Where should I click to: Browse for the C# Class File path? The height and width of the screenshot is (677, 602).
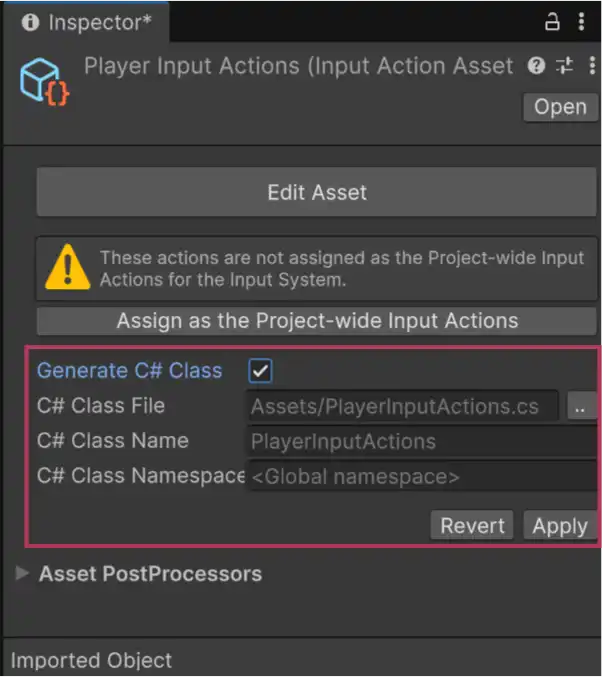[x=579, y=406]
